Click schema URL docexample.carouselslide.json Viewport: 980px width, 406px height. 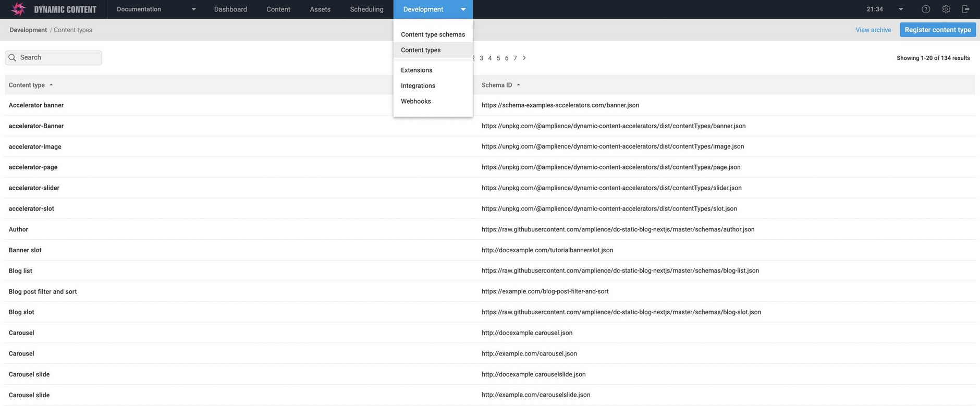point(534,374)
